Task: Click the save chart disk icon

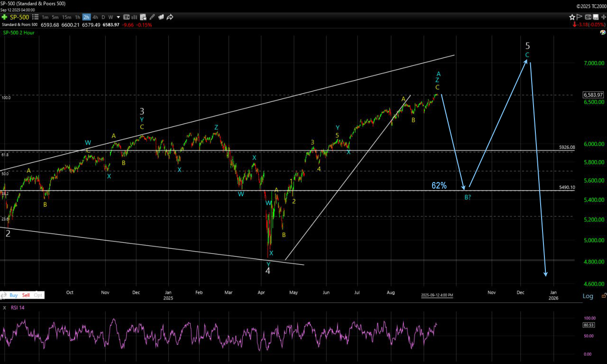Action: click(x=596, y=17)
